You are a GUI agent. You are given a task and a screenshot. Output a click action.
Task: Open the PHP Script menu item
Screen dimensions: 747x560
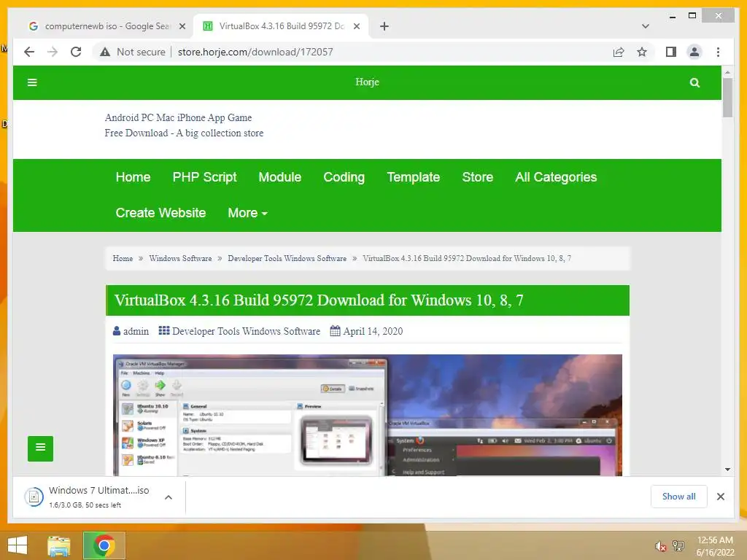pos(204,177)
